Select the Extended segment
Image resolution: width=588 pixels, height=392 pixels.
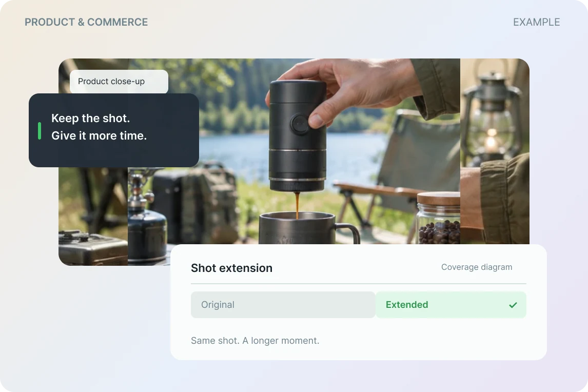[451, 305]
